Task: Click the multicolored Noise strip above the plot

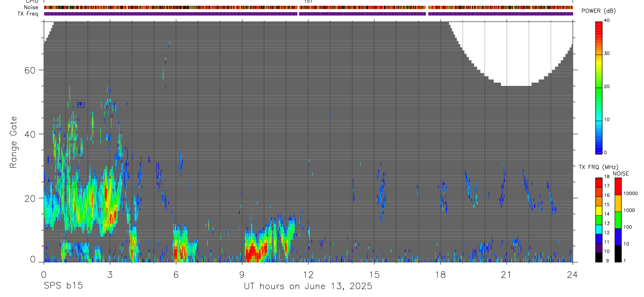Action: tap(308, 7)
